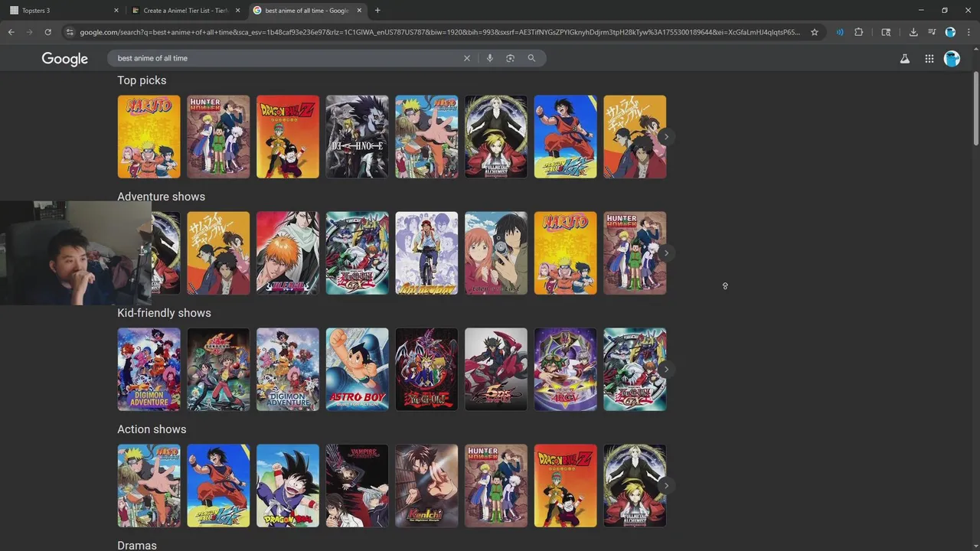Close the Create a Anime Tier List tab
This screenshot has width=980, height=551.
(237, 11)
